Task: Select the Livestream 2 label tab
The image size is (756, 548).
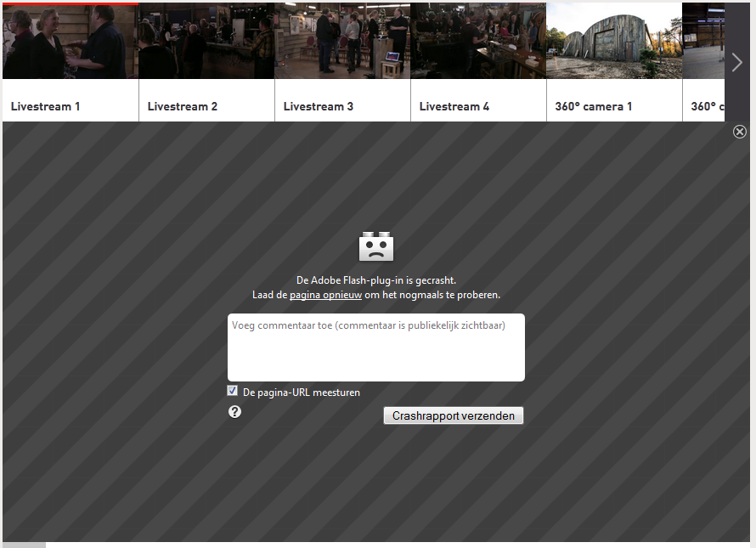Action: click(x=206, y=100)
